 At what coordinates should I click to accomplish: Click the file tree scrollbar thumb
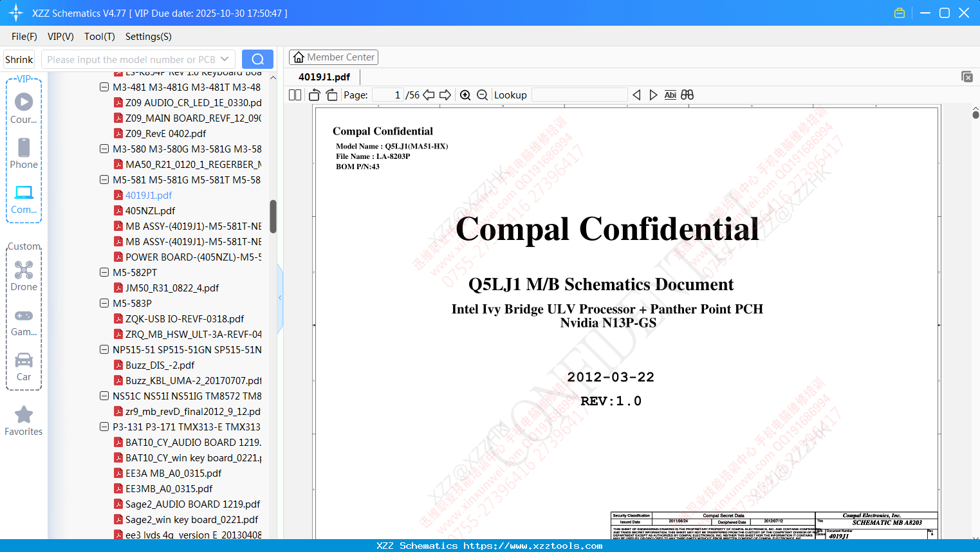point(273,217)
